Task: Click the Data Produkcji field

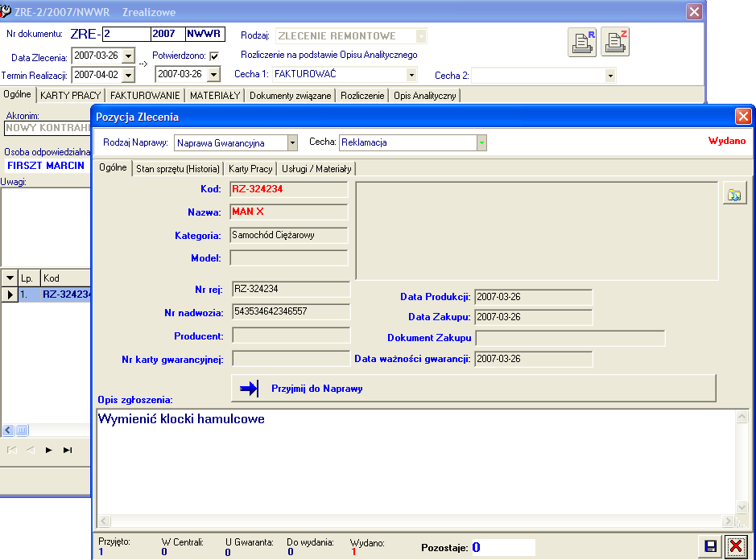Action: [533, 297]
